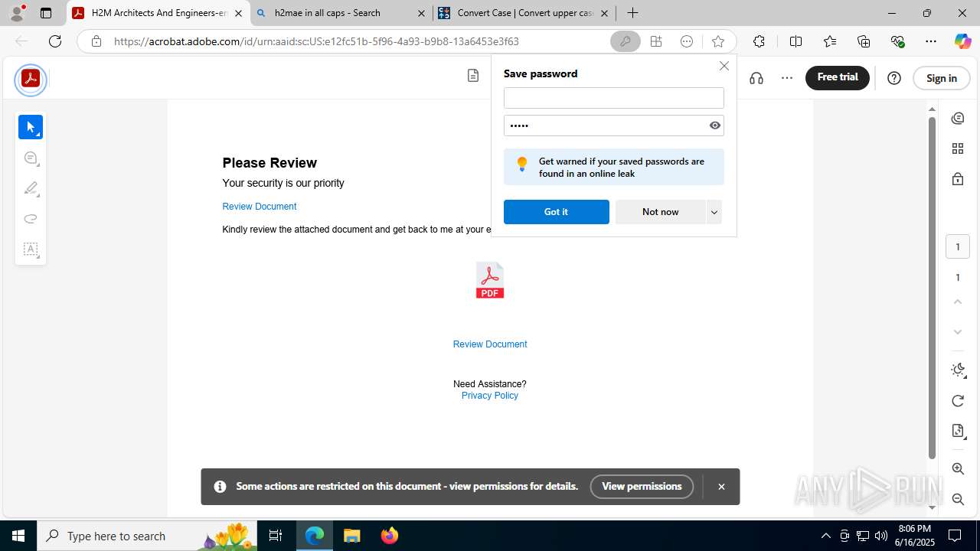Go to next page down arrow
This screenshot has height=551, width=980.
[x=958, y=332]
